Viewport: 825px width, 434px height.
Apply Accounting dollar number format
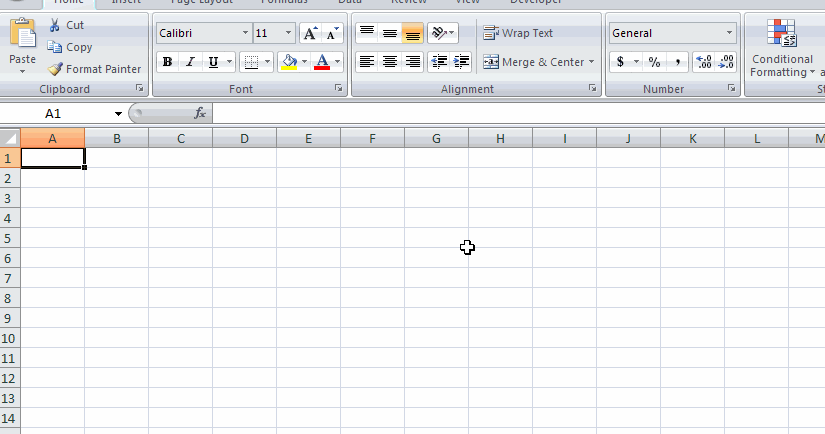pos(620,62)
